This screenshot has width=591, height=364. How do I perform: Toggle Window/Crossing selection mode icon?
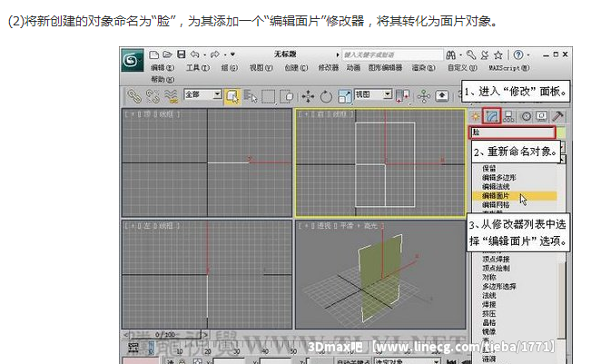[287, 96]
